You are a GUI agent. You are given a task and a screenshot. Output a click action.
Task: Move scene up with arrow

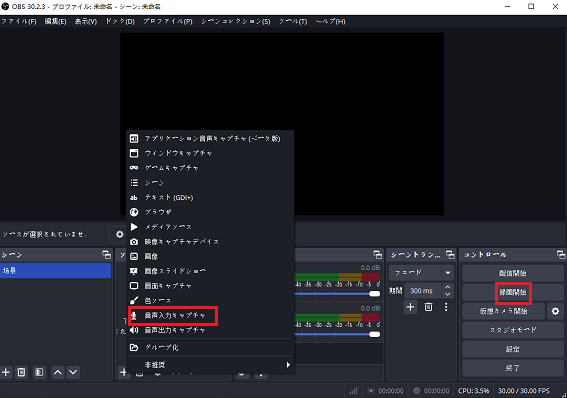[58, 372]
